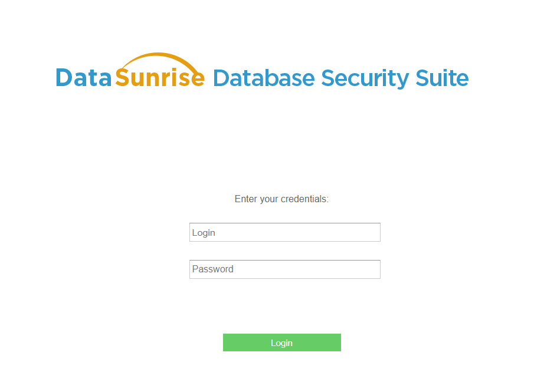Image resolution: width=534 pixels, height=392 pixels.
Task: Place cursor in the Login text box
Action: [284, 232]
